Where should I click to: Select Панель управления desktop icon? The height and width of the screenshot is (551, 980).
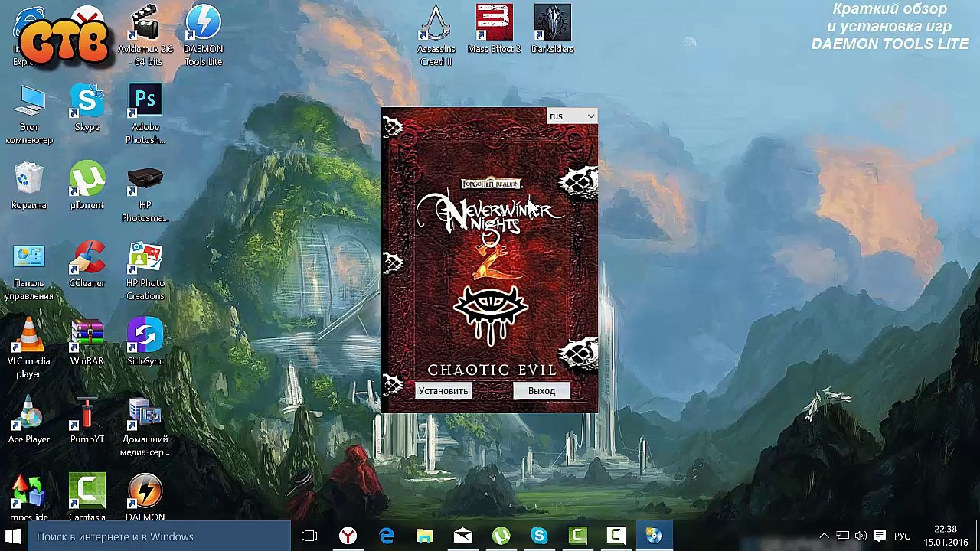click(29, 270)
